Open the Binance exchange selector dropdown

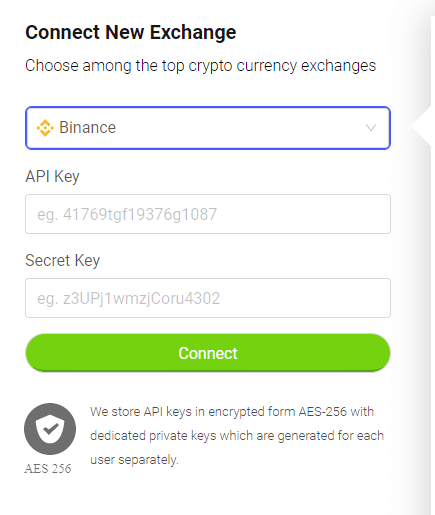tap(208, 128)
